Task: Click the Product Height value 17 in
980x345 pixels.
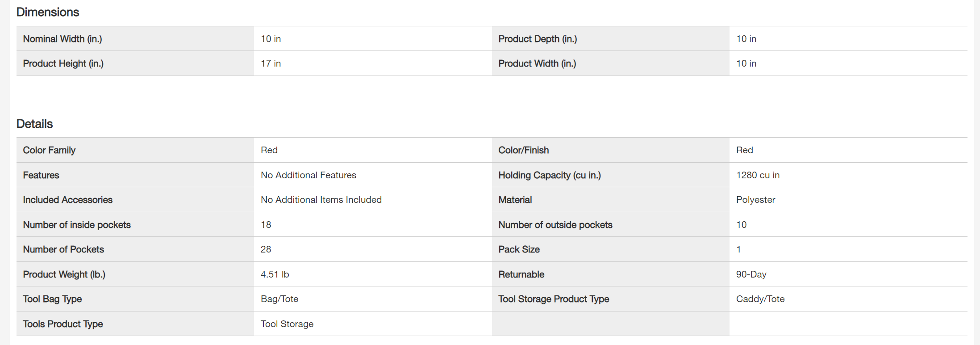Action: (271, 63)
